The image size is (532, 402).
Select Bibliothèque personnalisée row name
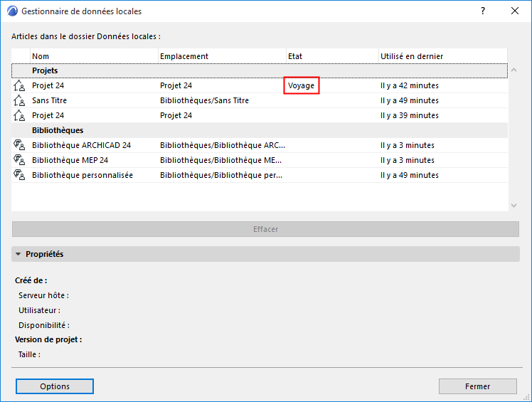pyautogui.click(x=83, y=175)
